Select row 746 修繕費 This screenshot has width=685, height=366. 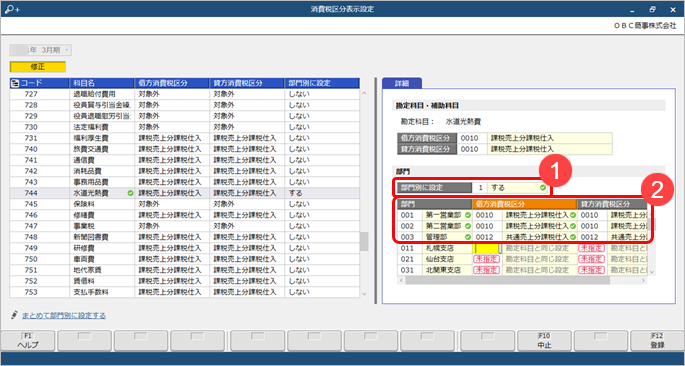pyautogui.click(x=184, y=215)
